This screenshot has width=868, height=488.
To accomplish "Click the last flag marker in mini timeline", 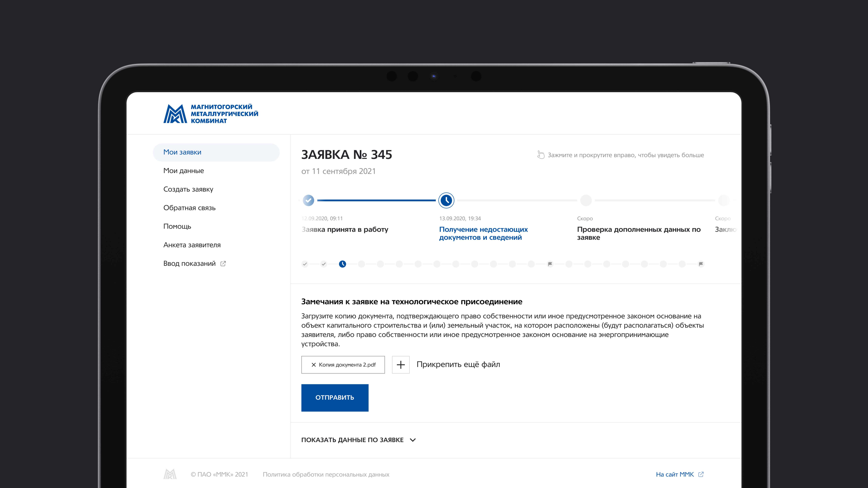I will (x=701, y=264).
